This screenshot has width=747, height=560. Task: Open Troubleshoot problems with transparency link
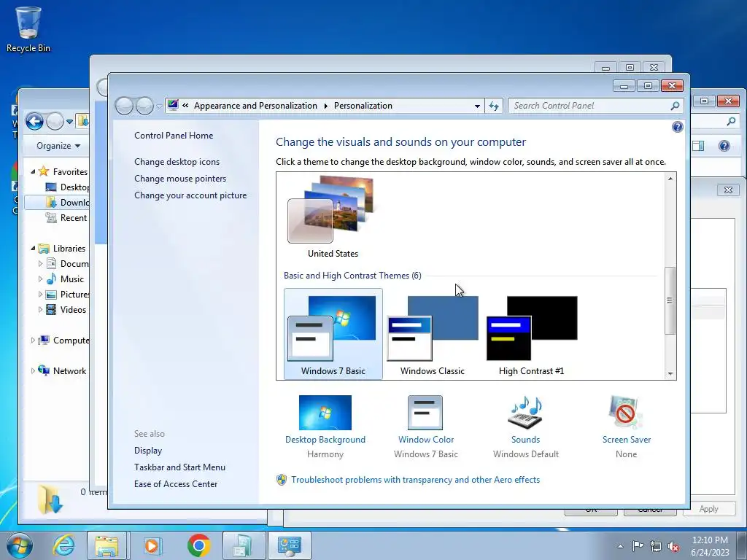pos(415,480)
